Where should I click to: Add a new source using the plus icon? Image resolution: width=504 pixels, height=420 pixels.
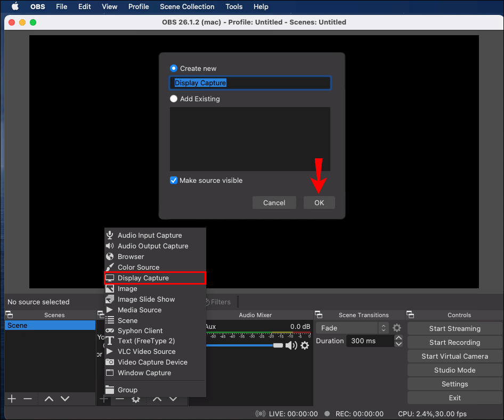pos(104,398)
